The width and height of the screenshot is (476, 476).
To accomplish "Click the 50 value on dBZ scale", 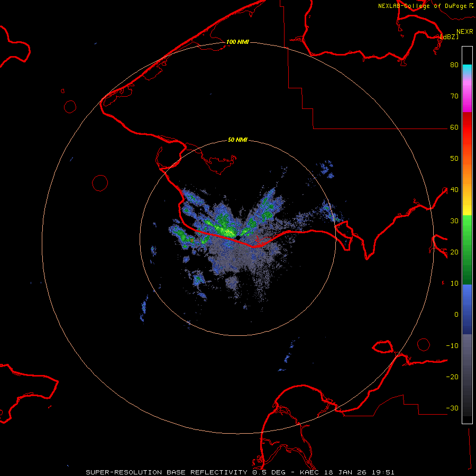I will (x=454, y=159).
